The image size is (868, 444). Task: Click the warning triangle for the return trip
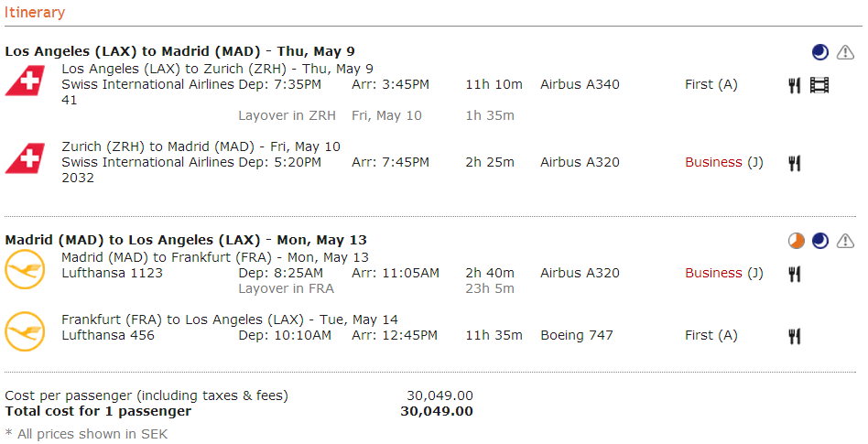845,241
